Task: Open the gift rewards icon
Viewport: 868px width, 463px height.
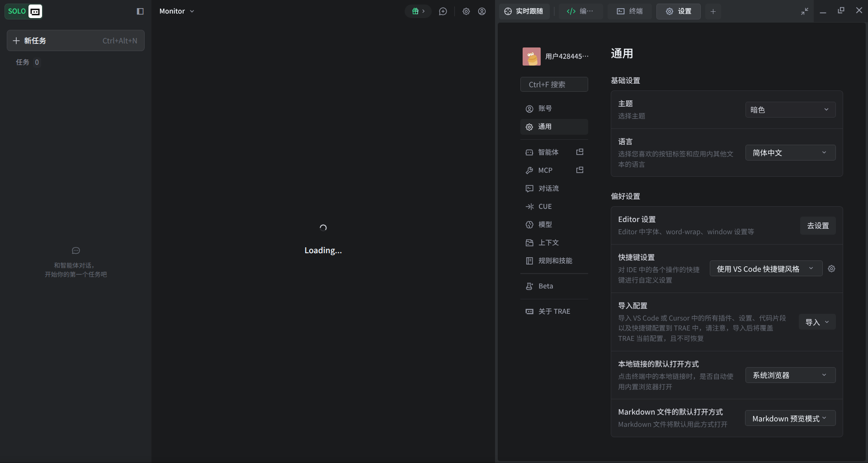Action: click(x=418, y=11)
